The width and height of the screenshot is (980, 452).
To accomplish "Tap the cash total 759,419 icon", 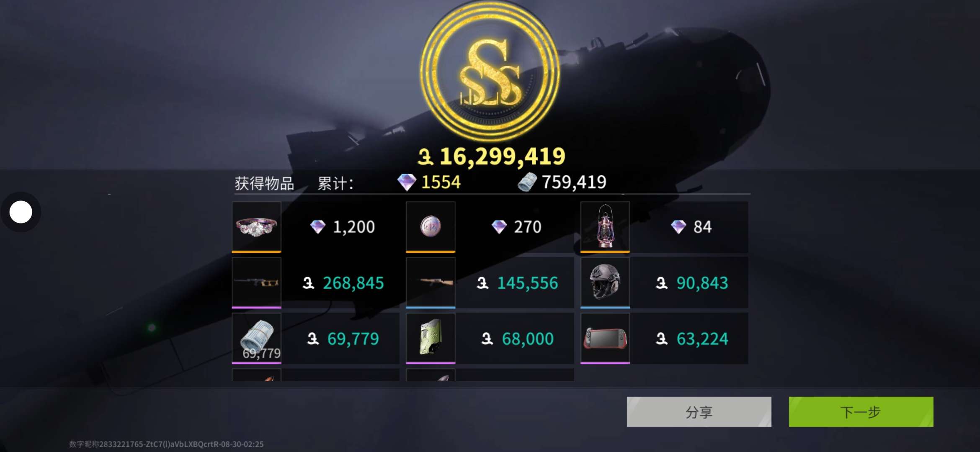I will [527, 182].
